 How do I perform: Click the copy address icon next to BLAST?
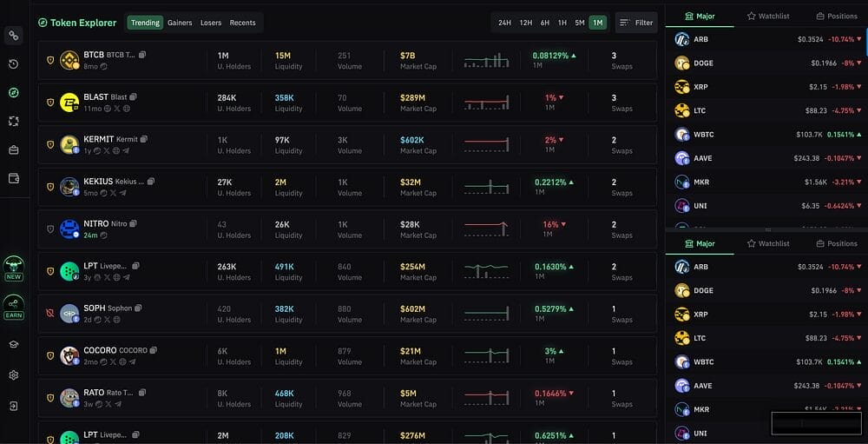[x=134, y=96]
